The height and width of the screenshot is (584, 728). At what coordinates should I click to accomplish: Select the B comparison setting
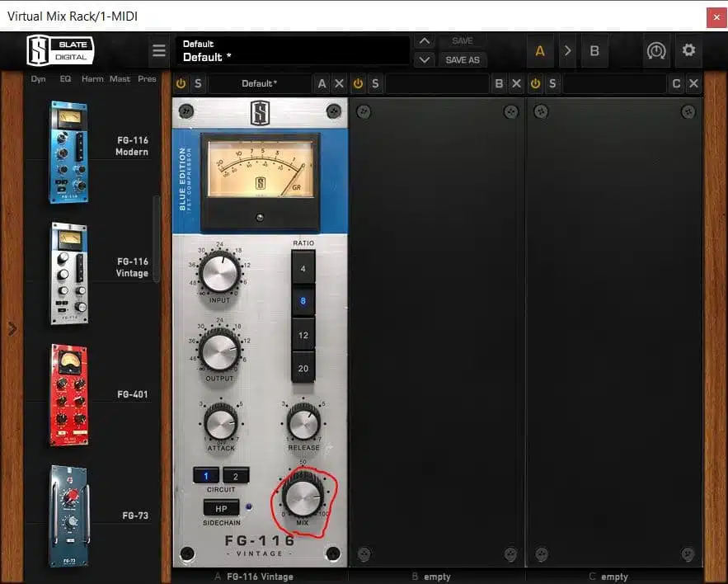pos(594,50)
